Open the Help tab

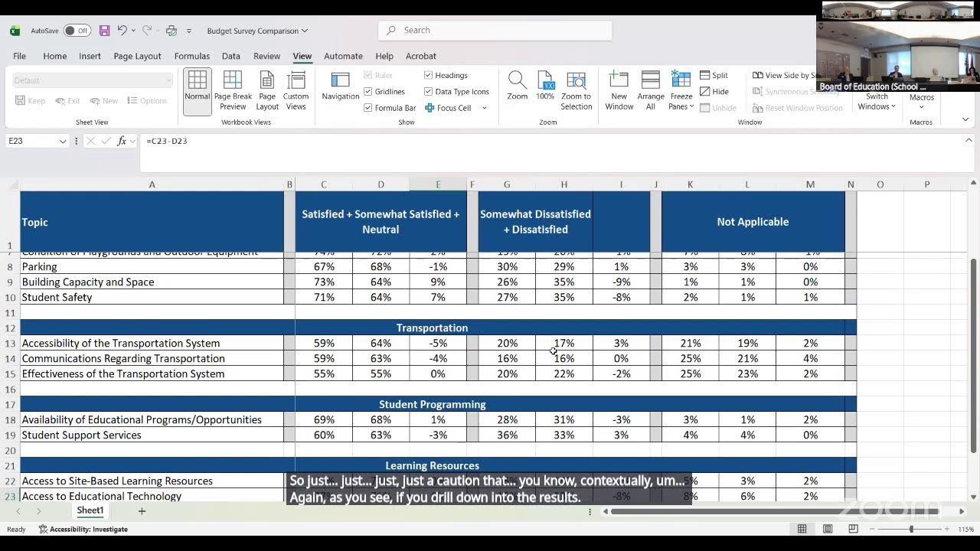coord(384,56)
